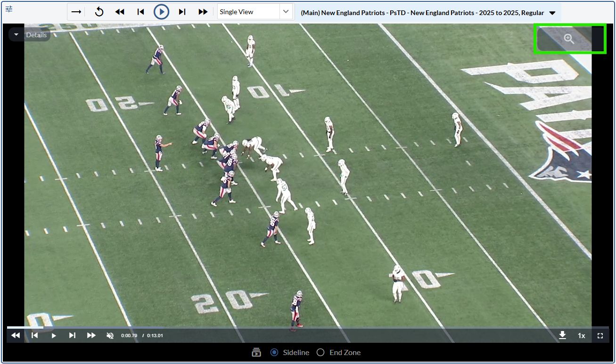Skip to next clip in the bottom controls
Screen dimensions: 616x364
pyautogui.click(x=72, y=335)
